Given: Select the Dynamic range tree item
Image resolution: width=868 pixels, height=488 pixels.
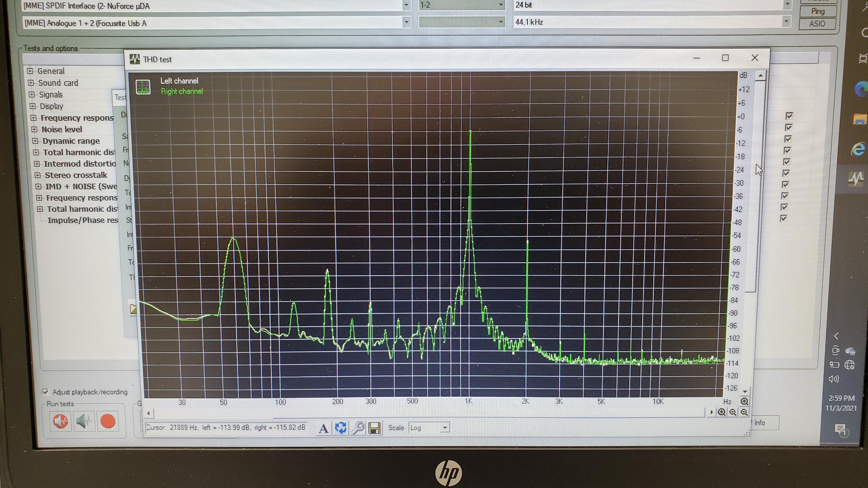Looking at the screenshot, I should 71,141.
